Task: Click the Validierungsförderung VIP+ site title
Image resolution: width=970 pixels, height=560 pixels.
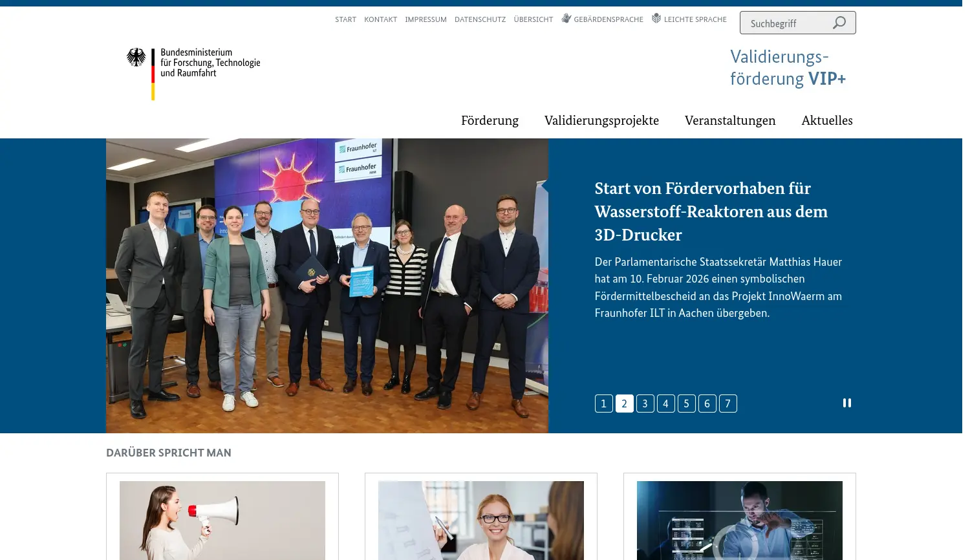Action: (x=788, y=67)
